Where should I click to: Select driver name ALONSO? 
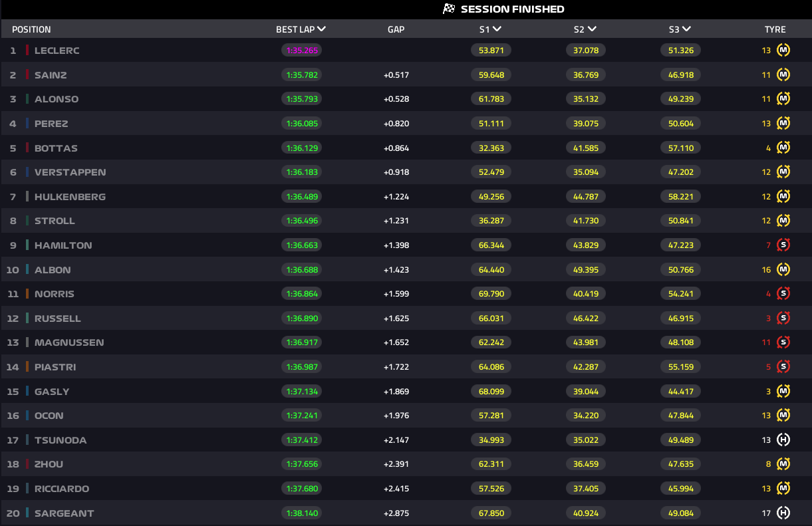(x=57, y=99)
